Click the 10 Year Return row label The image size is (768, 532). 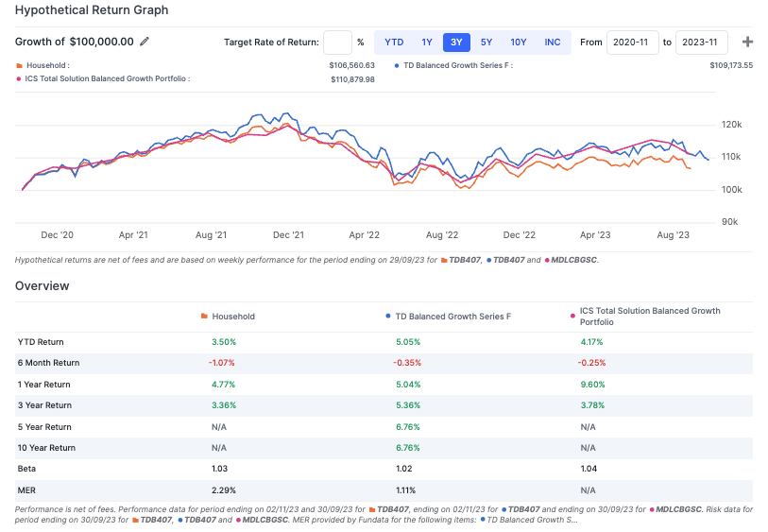click(x=46, y=448)
